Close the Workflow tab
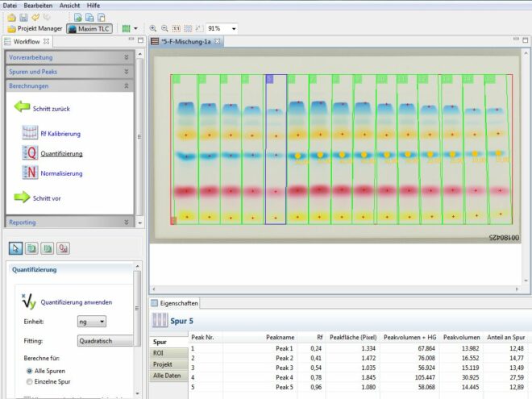 pyautogui.click(x=47, y=41)
